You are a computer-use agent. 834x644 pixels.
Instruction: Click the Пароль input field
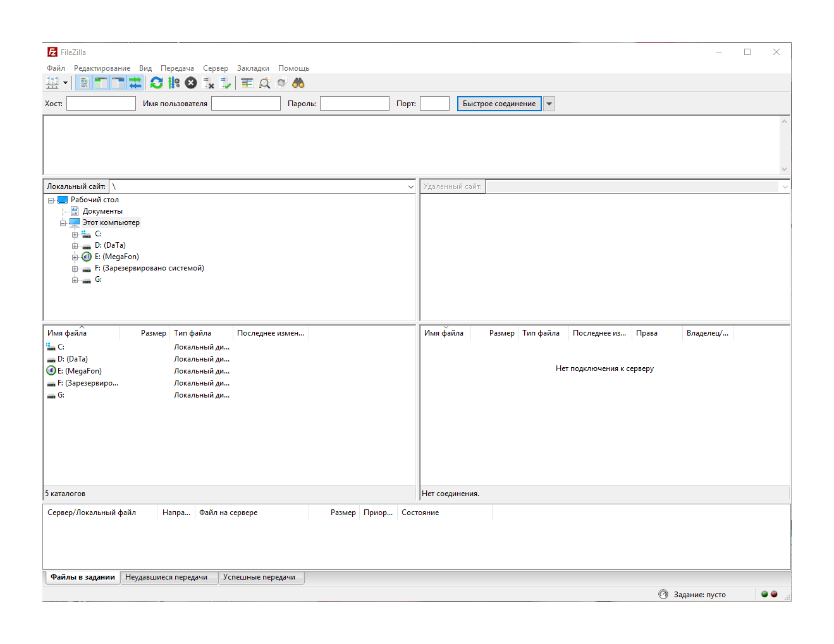(x=355, y=104)
